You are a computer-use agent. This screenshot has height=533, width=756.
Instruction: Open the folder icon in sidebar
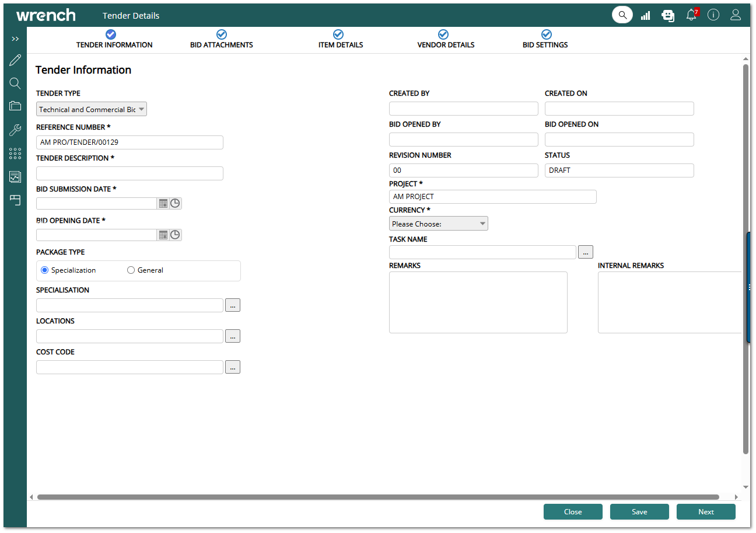tap(15, 106)
